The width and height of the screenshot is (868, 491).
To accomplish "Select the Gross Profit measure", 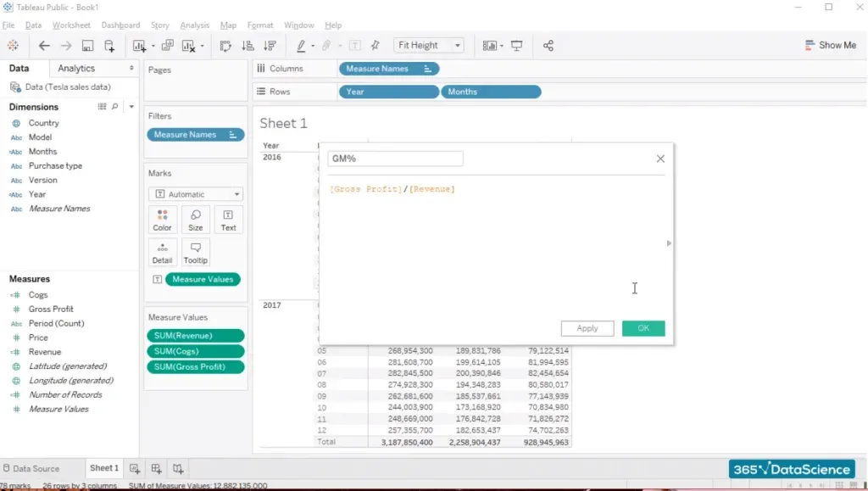I will [51, 310].
